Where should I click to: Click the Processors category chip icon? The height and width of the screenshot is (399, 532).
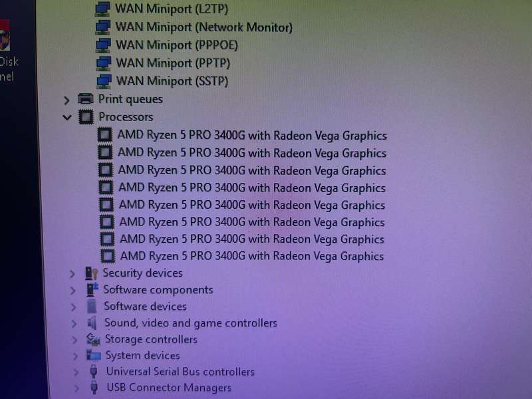[86, 117]
